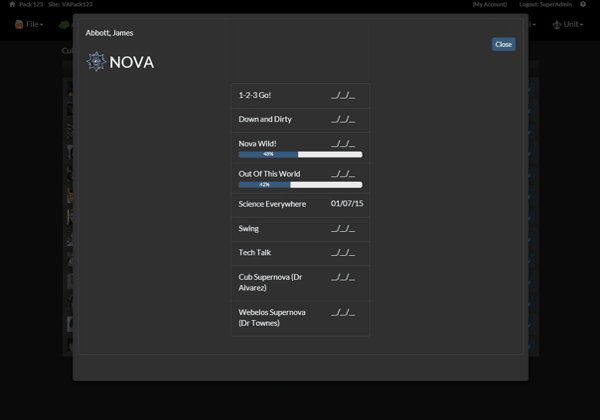The height and width of the screenshot is (420, 600).
Task: Click the 01/07/15 completion date
Action: click(x=347, y=203)
